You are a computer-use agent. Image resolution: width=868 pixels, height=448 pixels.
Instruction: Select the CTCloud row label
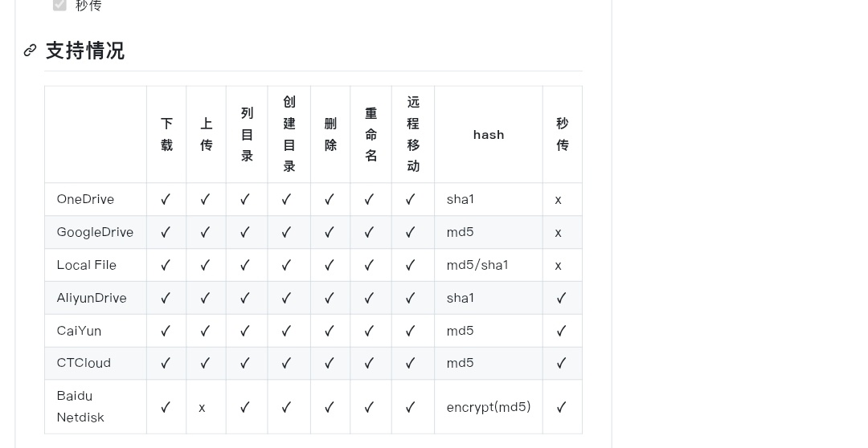coord(84,363)
